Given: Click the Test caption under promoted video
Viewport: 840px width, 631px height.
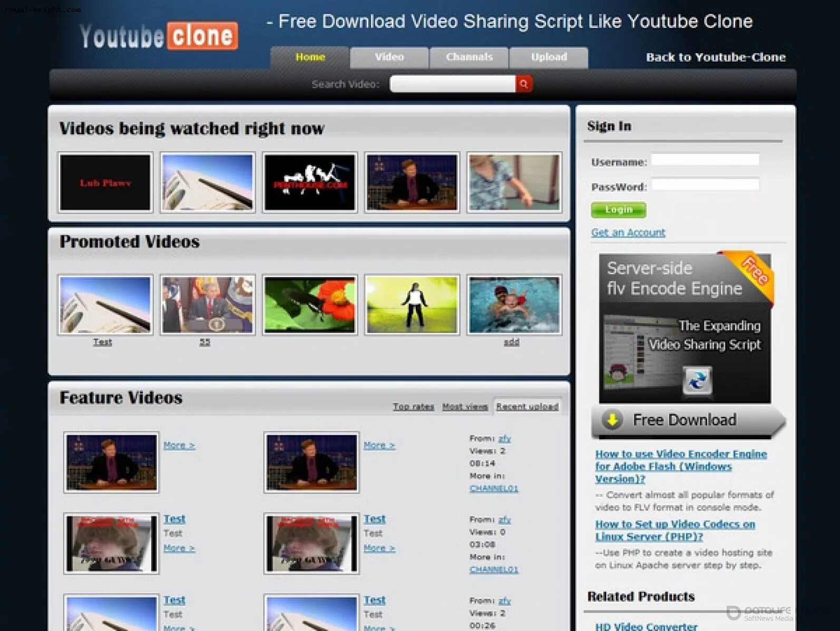Looking at the screenshot, I should coord(103,342).
